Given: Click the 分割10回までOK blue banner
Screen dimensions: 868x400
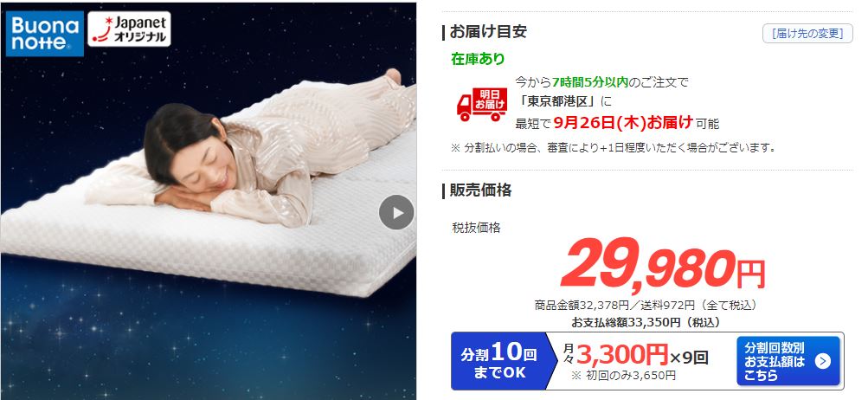Looking at the screenshot, I should tap(498, 360).
